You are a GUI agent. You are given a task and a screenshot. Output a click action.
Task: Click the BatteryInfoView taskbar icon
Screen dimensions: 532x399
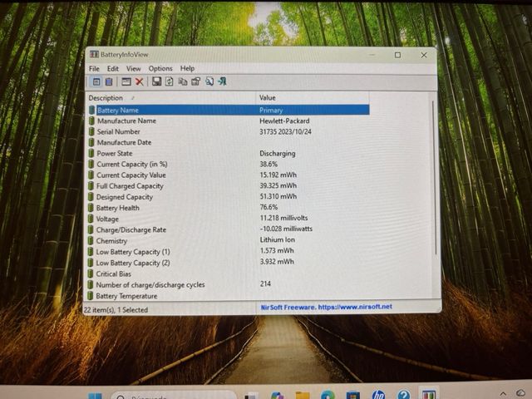(429, 394)
